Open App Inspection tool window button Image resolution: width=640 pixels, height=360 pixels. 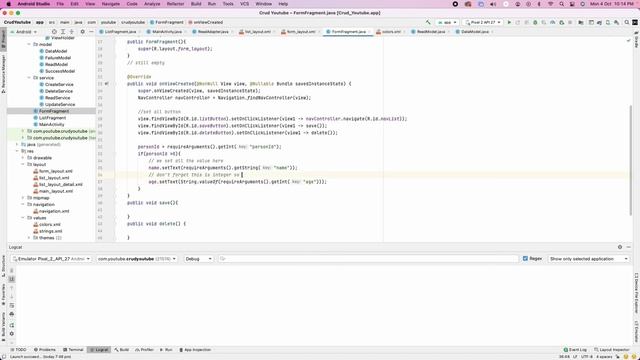[x=195, y=350]
